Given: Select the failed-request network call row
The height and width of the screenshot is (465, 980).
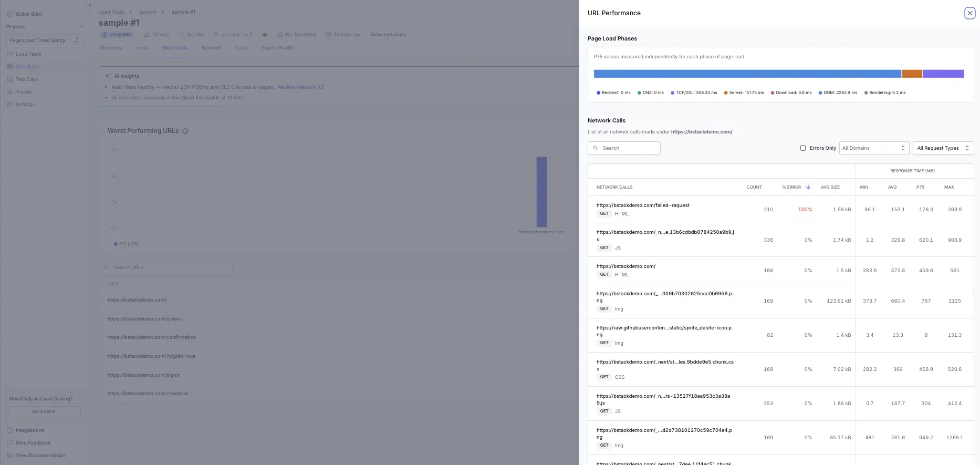Looking at the screenshot, I should (x=780, y=210).
